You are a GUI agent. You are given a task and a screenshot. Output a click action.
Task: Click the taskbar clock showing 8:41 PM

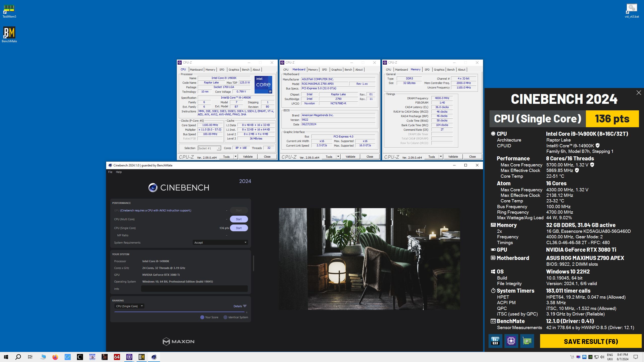point(622,357)
